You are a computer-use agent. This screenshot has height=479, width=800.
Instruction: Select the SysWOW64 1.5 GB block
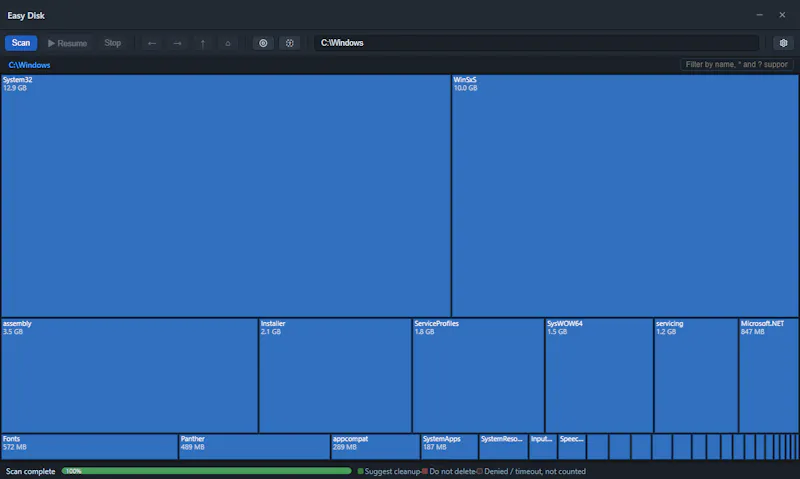coord(599,375)
